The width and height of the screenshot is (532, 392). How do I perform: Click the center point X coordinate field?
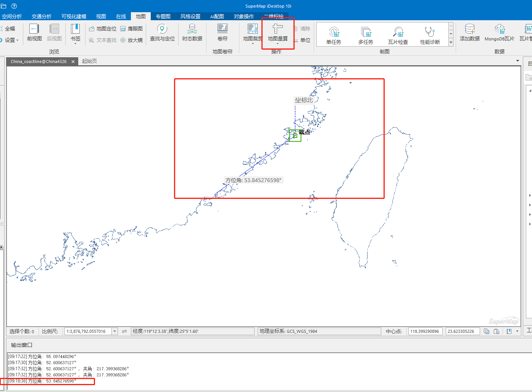[425, 331]
